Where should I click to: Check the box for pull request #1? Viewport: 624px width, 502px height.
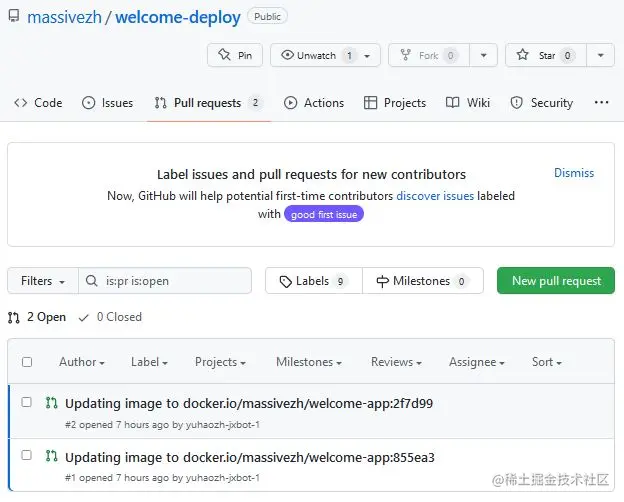[27, 455]
